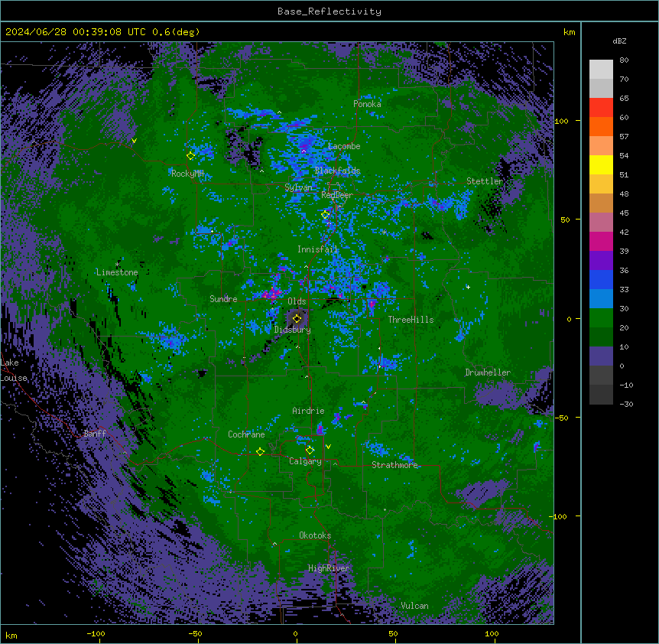The height and width of the screenshot is (644, 659).
Task: Click the red 65 dBZ legend swatch
Action: (601, 107)
